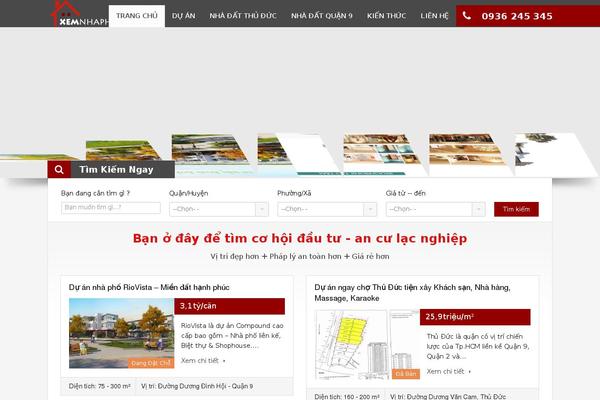Click the Đang Đặt Chỗ status badge
The width and height of the screenshot is (600, 400).
click(151, 363)
